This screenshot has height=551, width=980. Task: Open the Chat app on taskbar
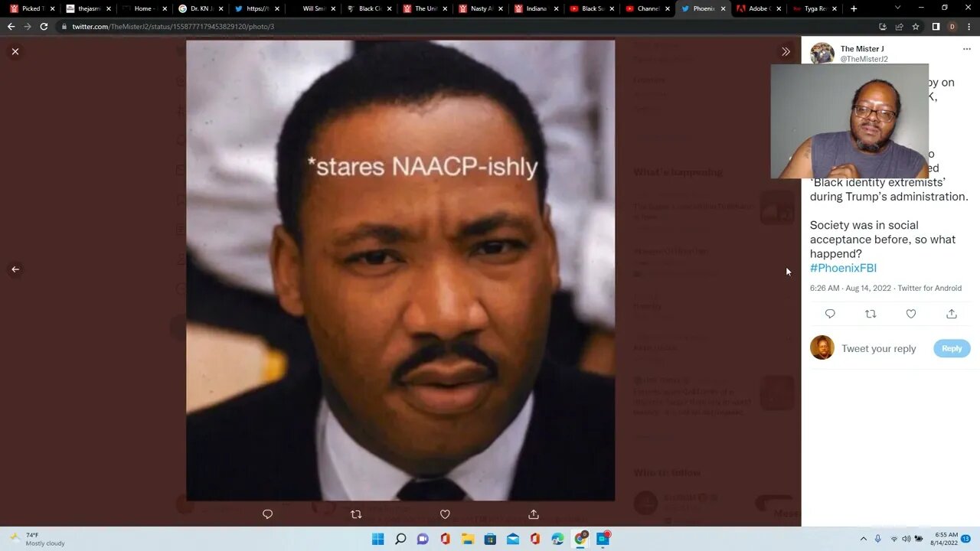click(423, 539)
